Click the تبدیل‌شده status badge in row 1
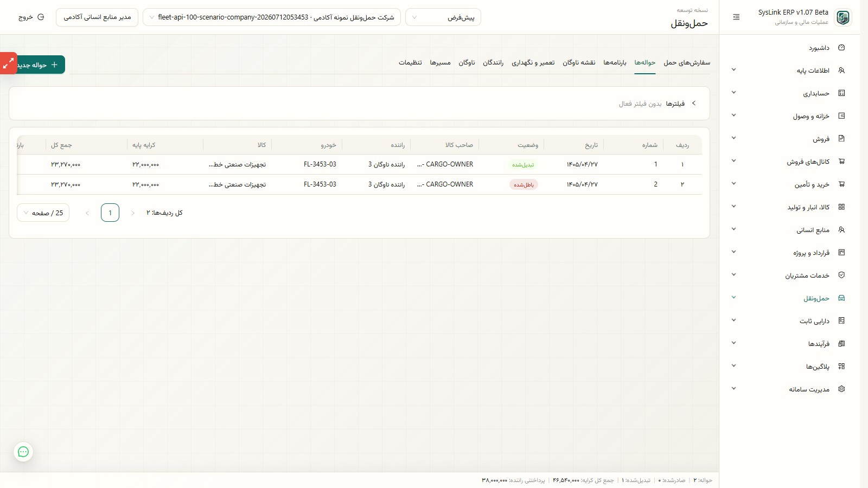Viewport: 868px width, 488px height. coord(523,165)
